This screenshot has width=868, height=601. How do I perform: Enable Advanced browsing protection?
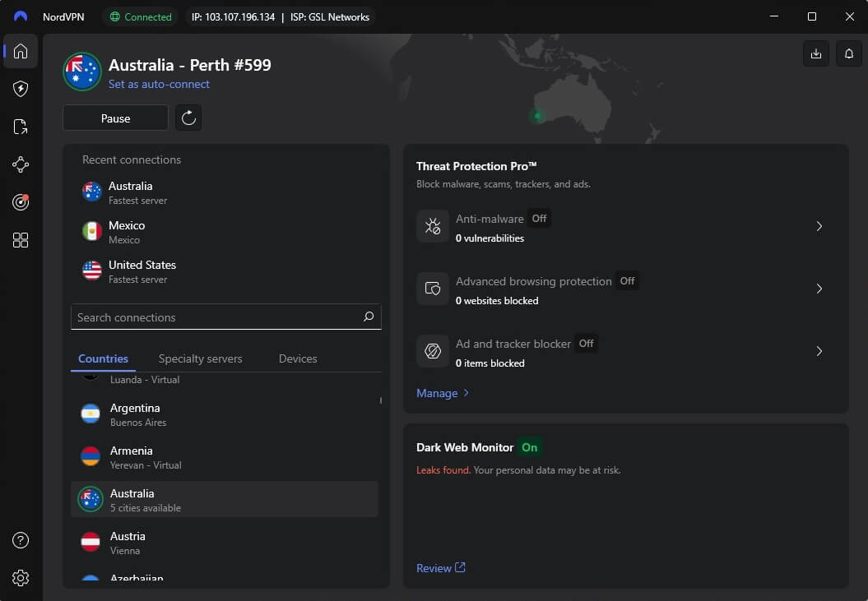coord(627,280)
